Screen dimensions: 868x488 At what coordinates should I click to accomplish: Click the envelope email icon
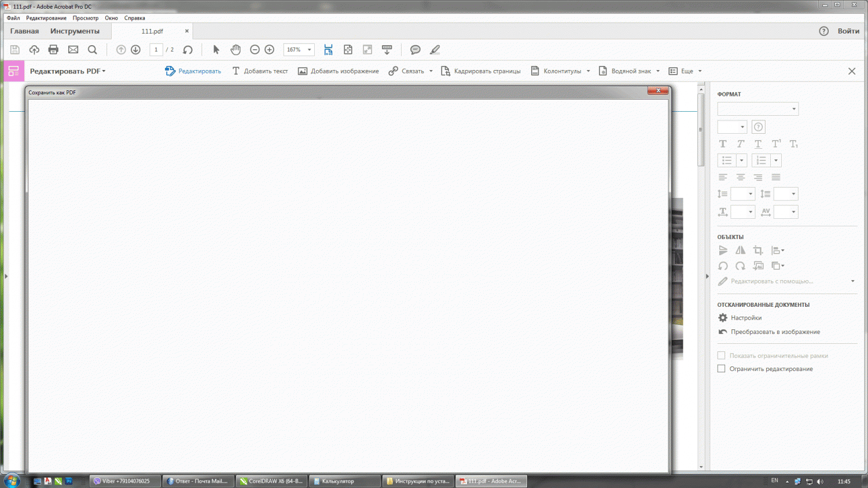(73, 50)
